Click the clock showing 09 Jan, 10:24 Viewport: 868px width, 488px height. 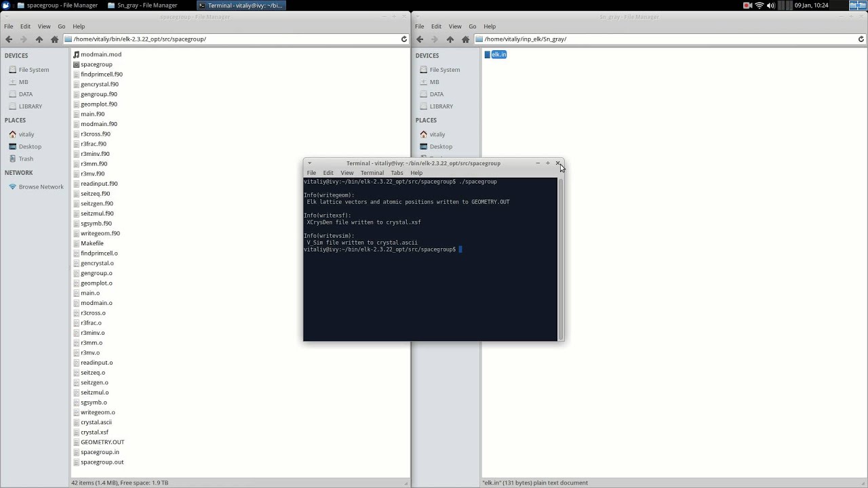(x=811, y=5)
